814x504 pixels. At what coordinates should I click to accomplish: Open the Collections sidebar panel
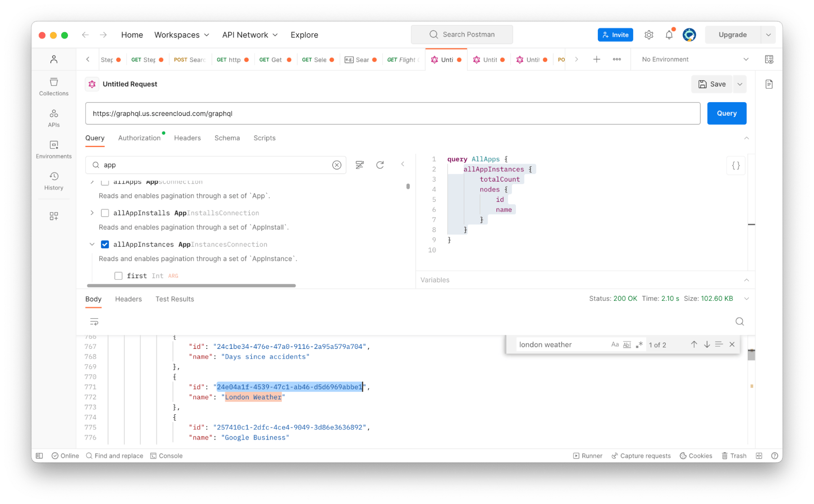pyautogui.click(x=54, y=86)
